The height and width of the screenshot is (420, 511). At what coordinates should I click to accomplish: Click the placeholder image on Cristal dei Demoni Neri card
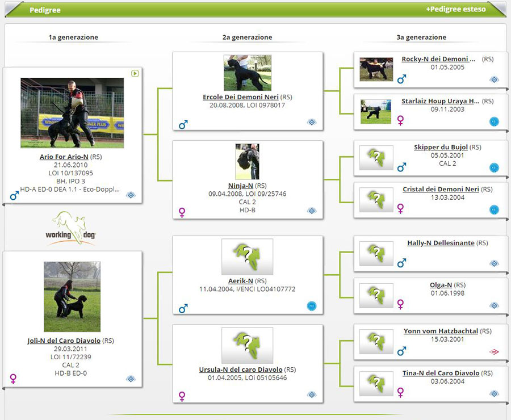(376, 200)
